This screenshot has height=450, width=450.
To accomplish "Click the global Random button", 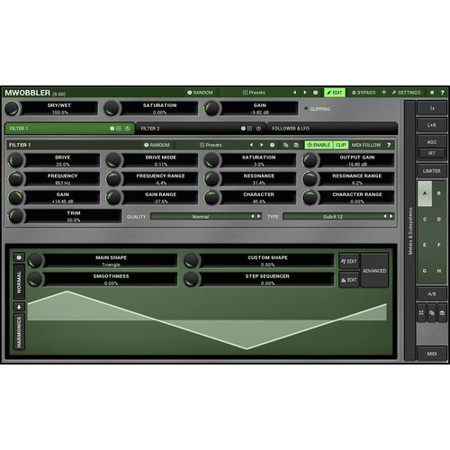I will (200, 93).
